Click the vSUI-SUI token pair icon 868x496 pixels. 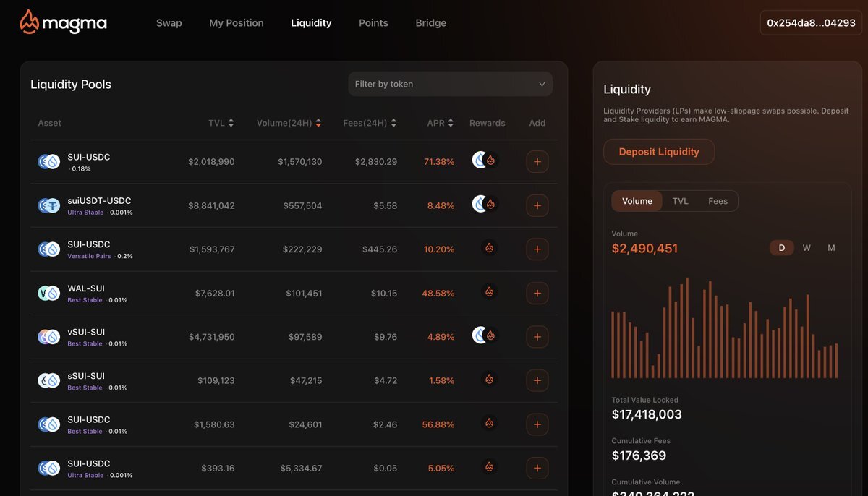(x=48, y=337)
